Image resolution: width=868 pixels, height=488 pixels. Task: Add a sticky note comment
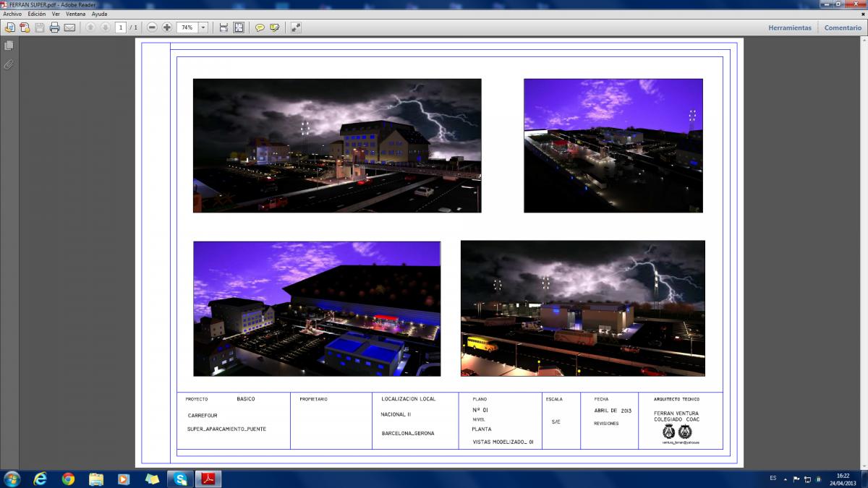click(x=260, y=27)
